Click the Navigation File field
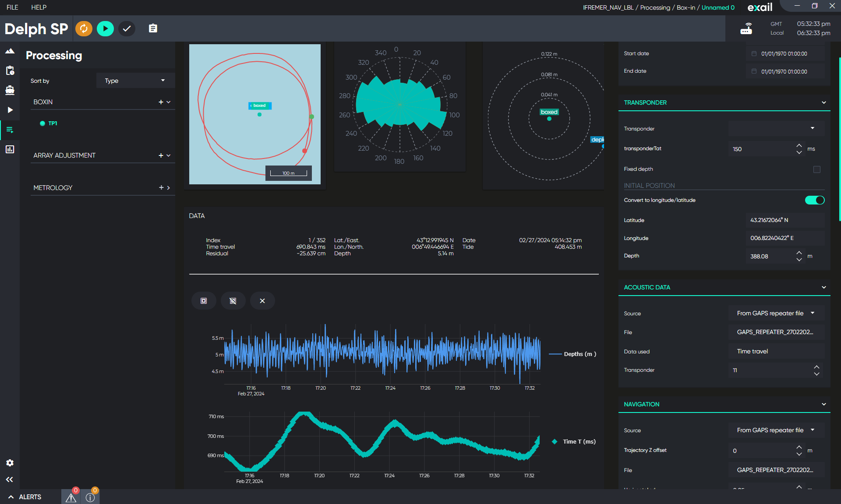 point(776,470)
